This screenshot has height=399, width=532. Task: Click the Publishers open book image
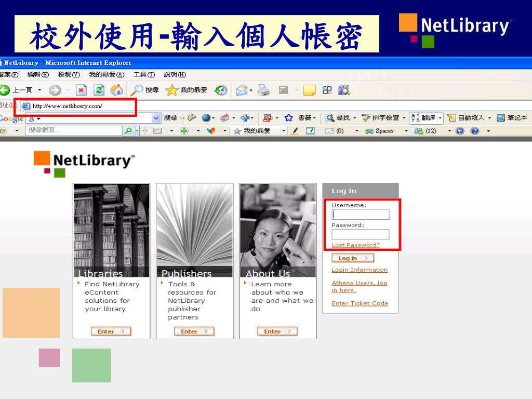click(195, 230)
